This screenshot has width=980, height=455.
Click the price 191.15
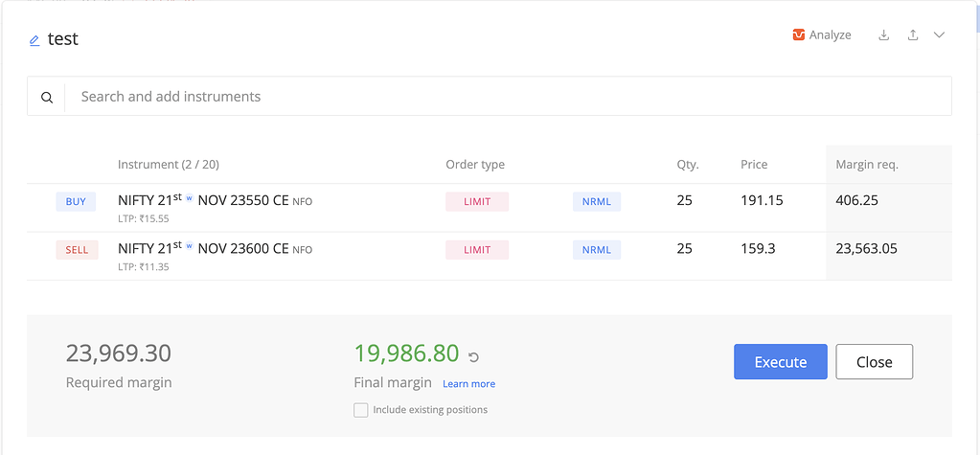(x=762, y=200)
